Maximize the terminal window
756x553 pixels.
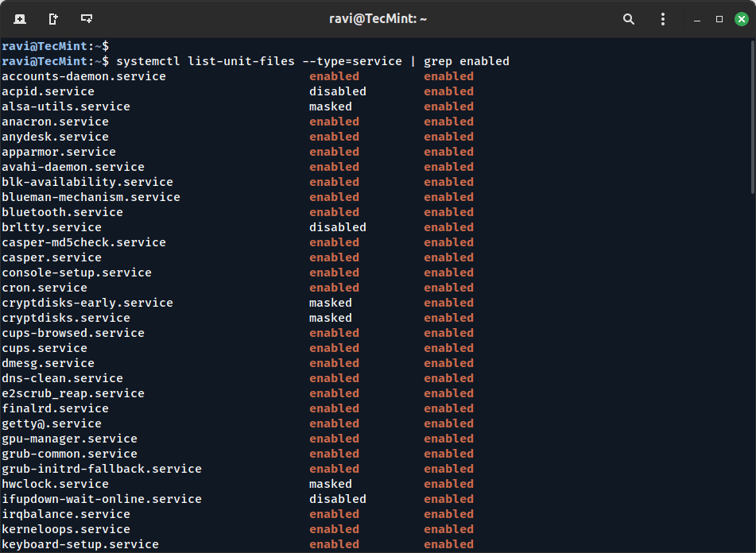(x=719, y=19)
